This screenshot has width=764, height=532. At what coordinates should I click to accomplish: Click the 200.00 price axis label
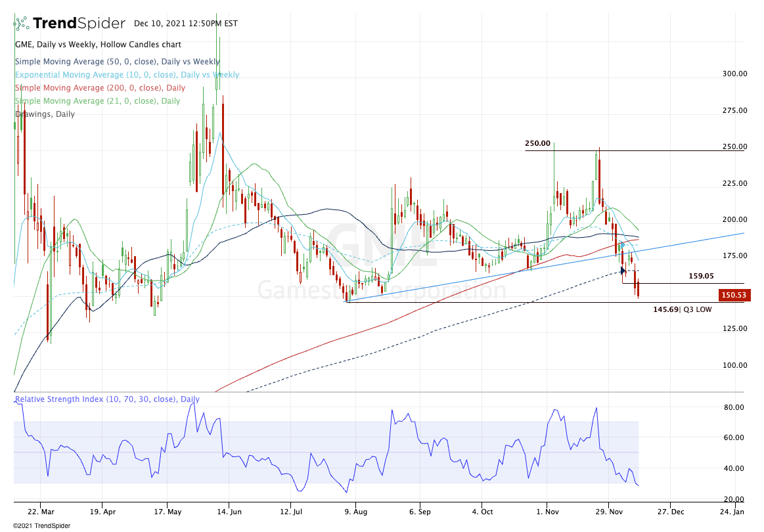tap(734, 219)
